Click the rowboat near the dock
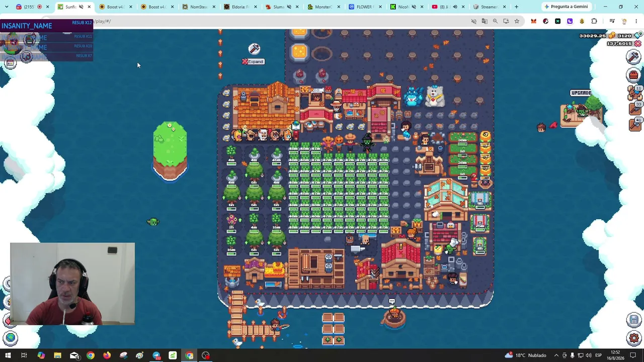Screen dimensions: 644x362 (x=394, y=318)
